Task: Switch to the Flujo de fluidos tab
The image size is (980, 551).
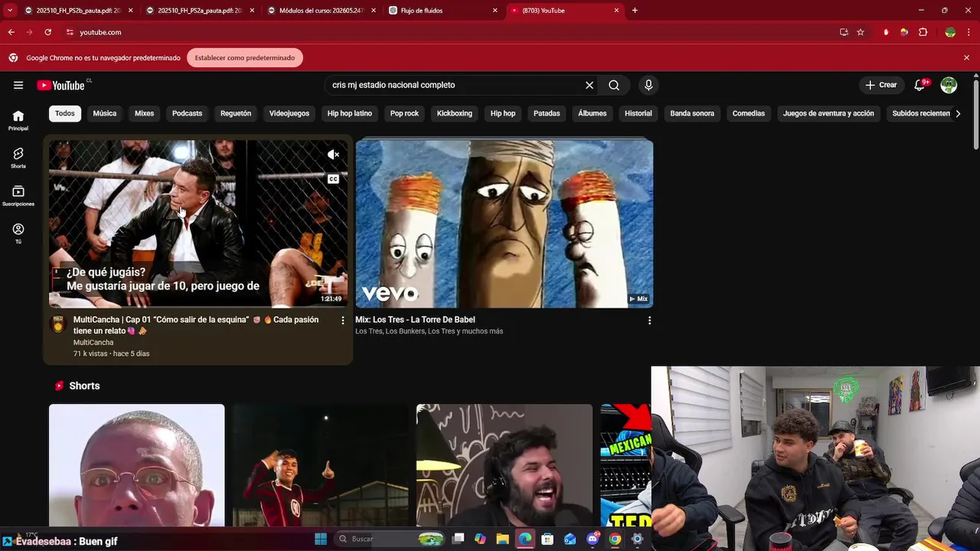Action: 443,10
